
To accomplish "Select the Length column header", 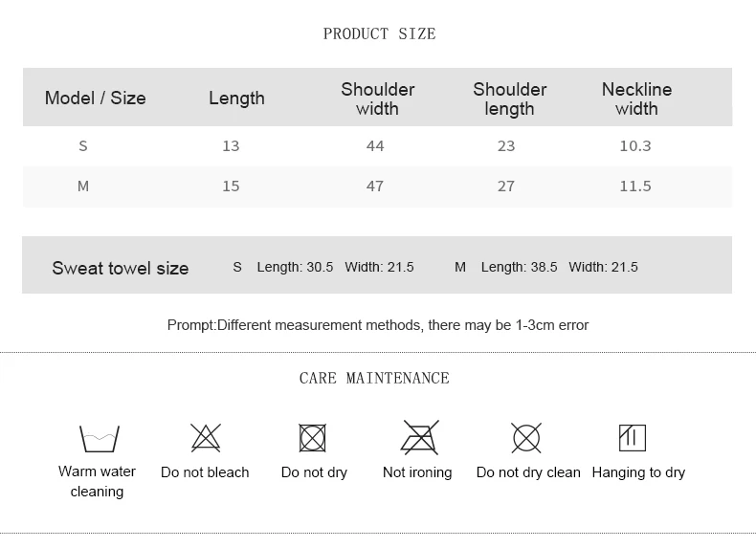I will [x=236, y=99].
